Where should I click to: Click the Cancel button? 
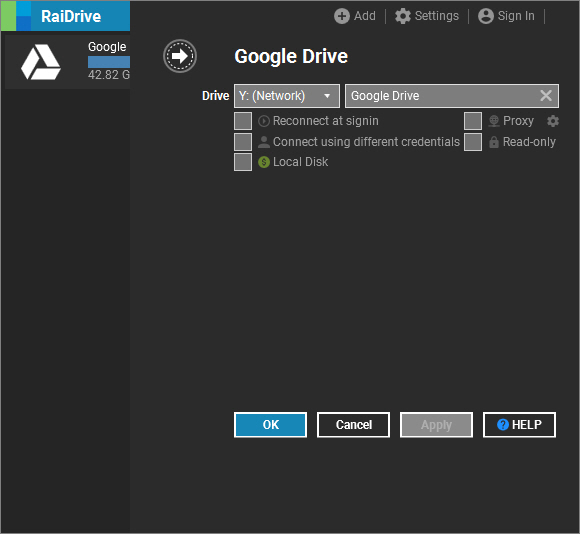click(x=353, y=425)
